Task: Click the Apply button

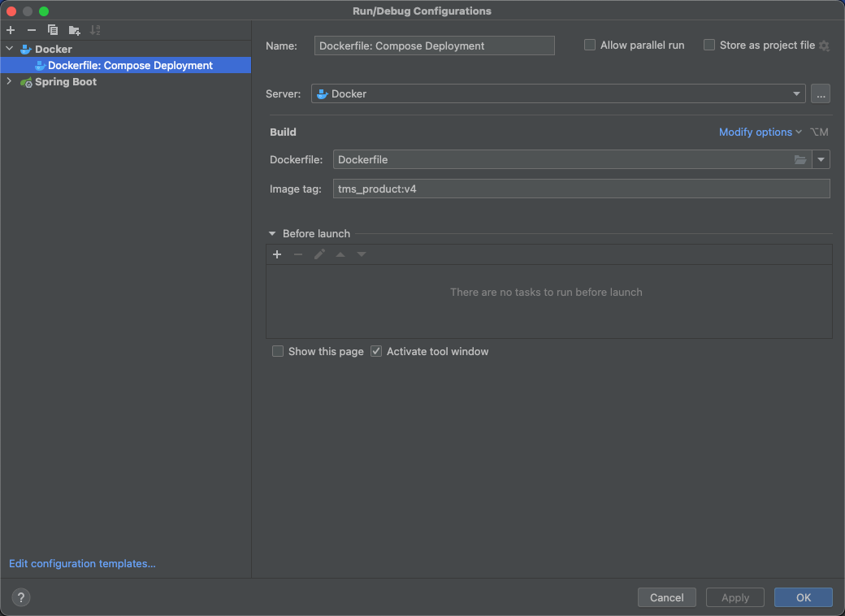Action: click(x=735, y=597)
